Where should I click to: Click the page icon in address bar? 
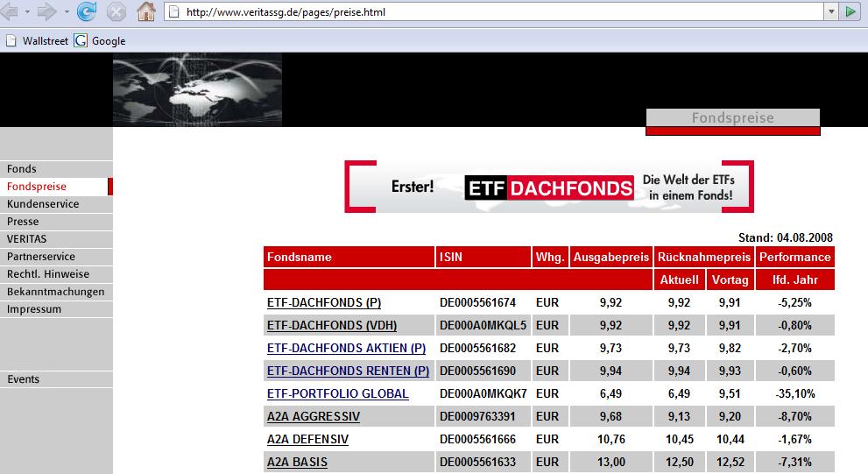coord(173,11)
